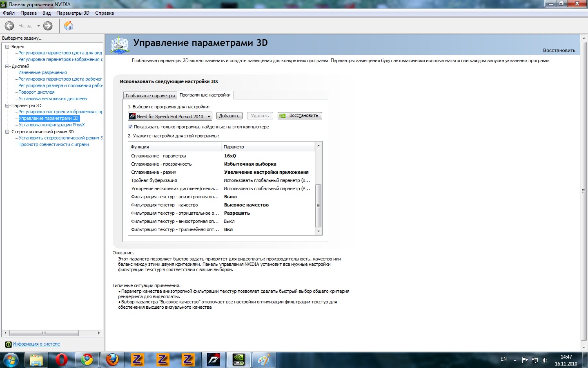Open the Правка menu

coord(29,13)
